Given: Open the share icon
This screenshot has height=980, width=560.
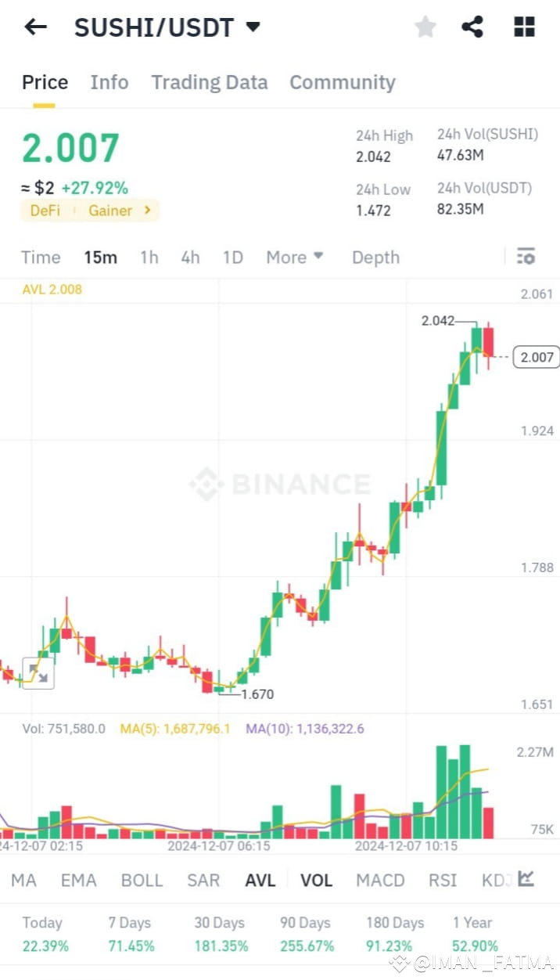Looking at the screenshot, I should [x=472, y=27].
